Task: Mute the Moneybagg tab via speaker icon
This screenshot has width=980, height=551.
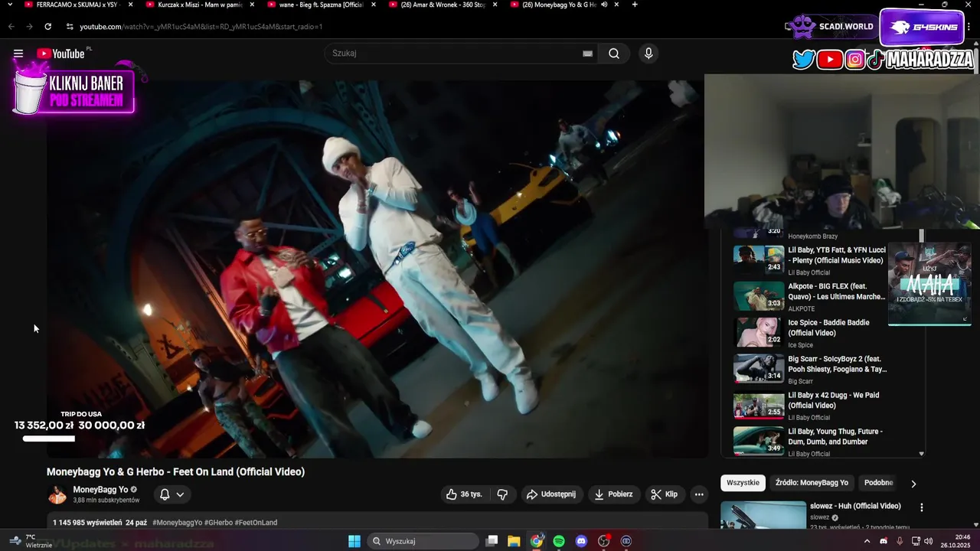Action: 604,5
